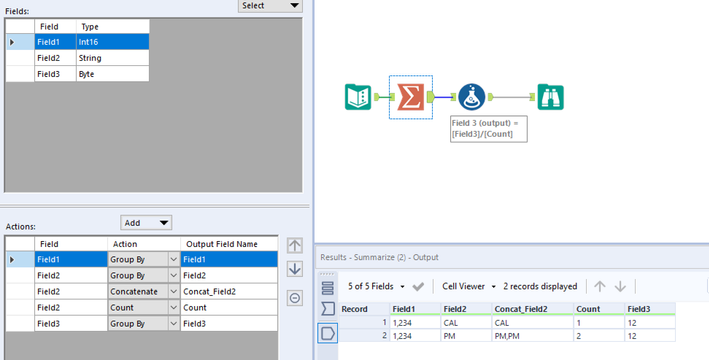Viewport: 709px width, 360px height.
Task: Click the PM,PM cell in results
Action: click(x=533, y=336)
